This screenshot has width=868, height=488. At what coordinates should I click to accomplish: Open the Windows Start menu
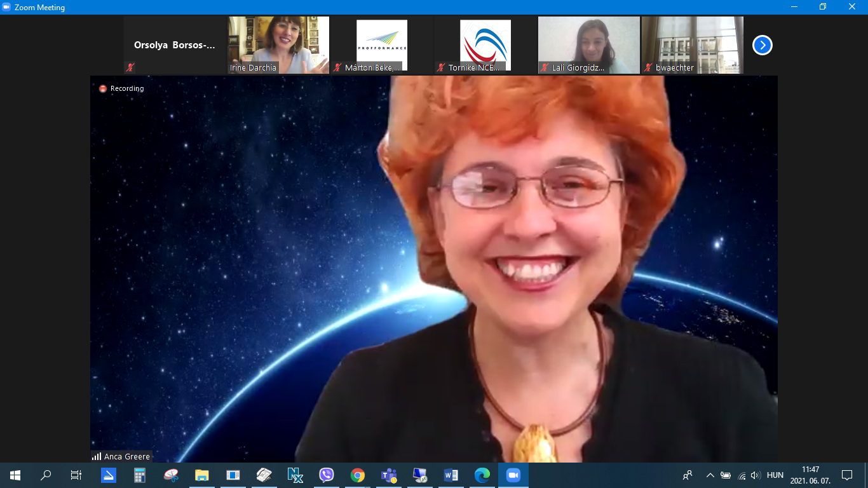[x=15, y=475]
